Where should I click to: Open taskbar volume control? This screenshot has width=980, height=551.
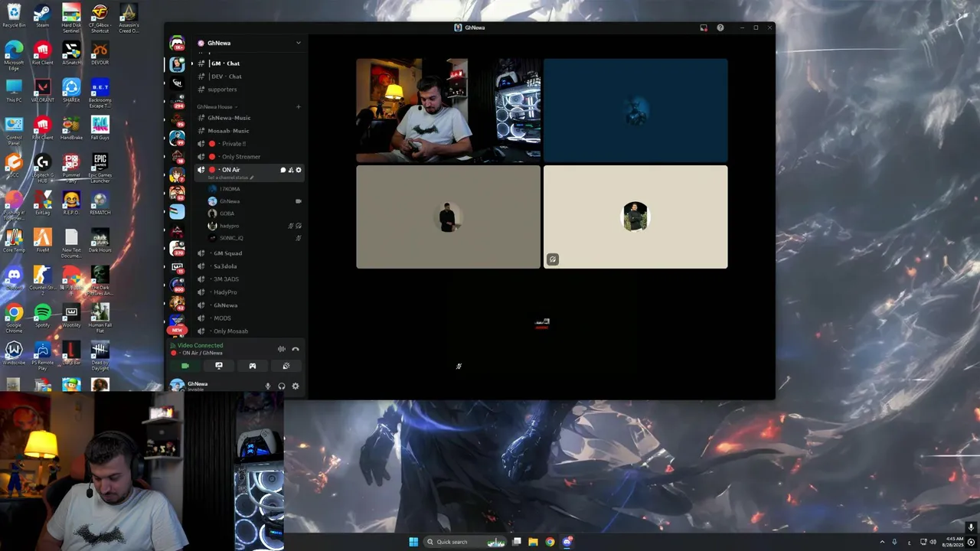point(933,542)
